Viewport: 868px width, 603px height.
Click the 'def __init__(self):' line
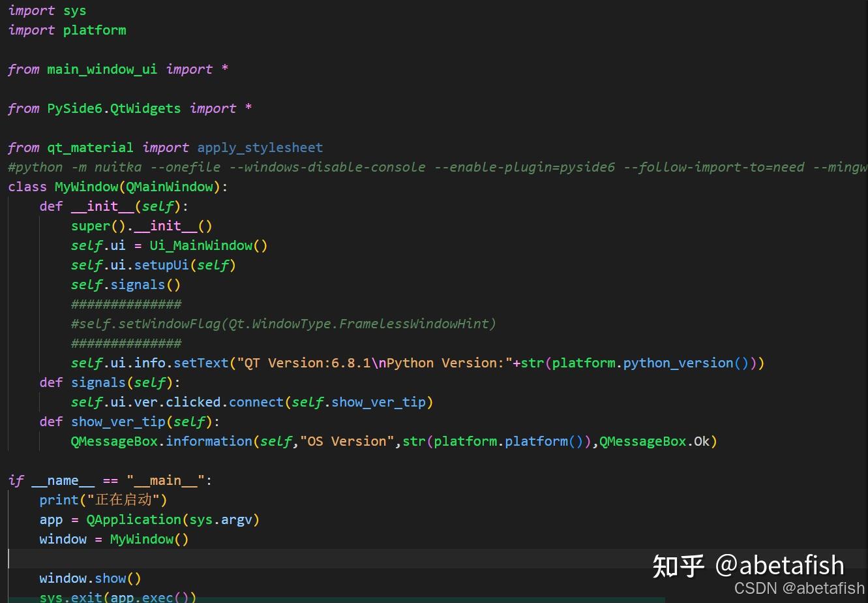113,206
